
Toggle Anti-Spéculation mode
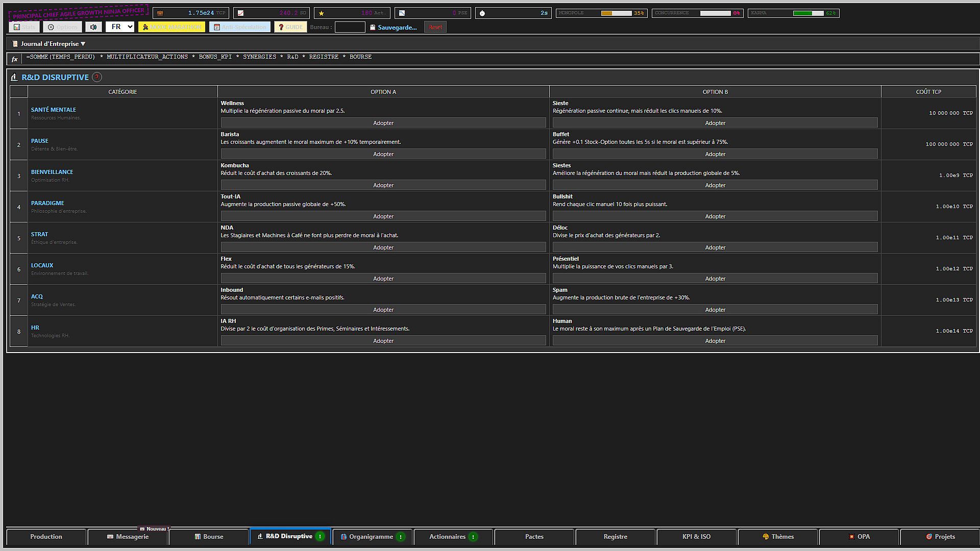tap(239, 27)
